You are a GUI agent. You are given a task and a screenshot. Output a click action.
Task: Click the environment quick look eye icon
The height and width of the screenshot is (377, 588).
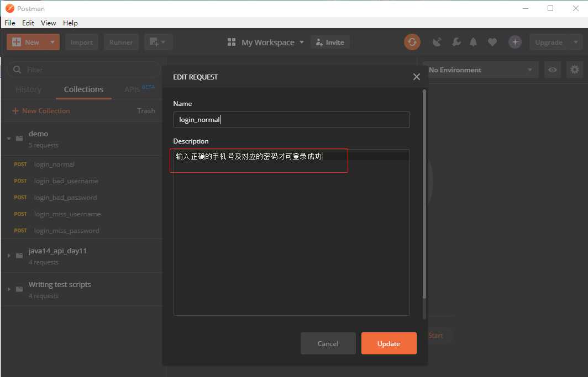tap(553, 70)
